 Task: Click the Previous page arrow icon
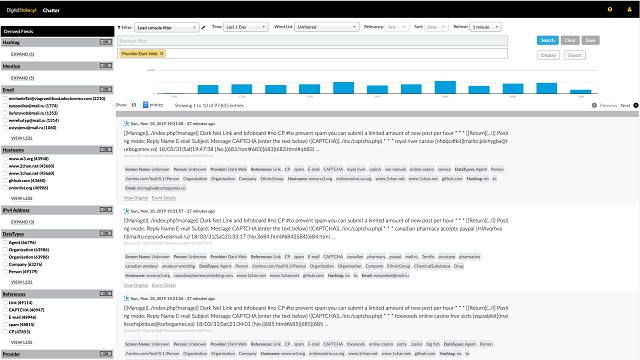(x=594, y=105)
